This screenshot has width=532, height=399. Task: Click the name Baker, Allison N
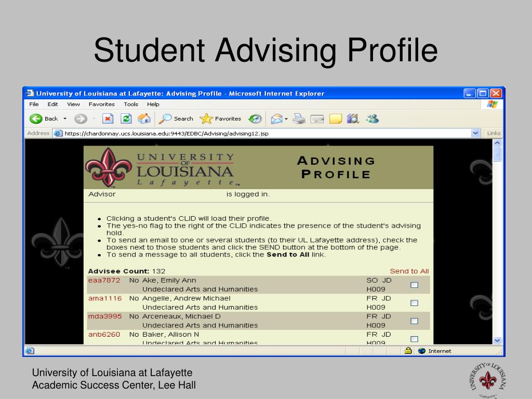[x=170, y=334]
